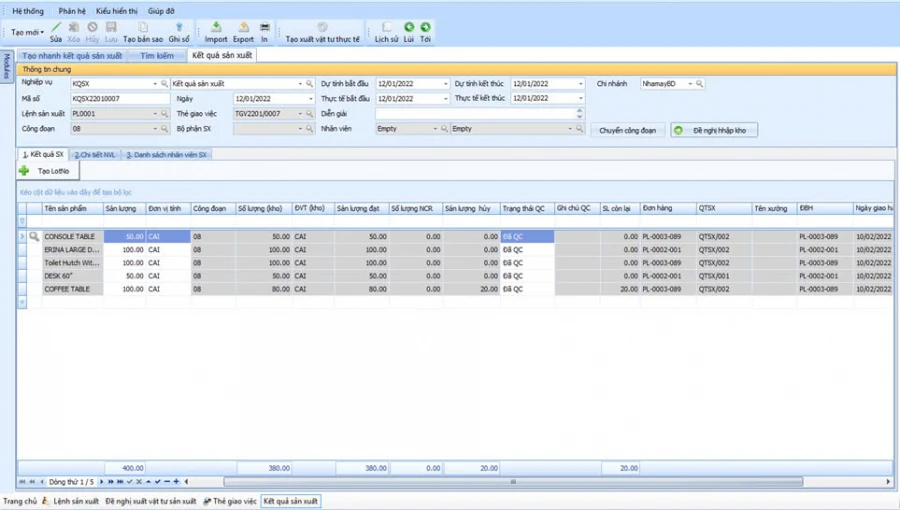Click search icon next to Lệnh sản xuất
The image size is (900, 510).
(164, 114)
